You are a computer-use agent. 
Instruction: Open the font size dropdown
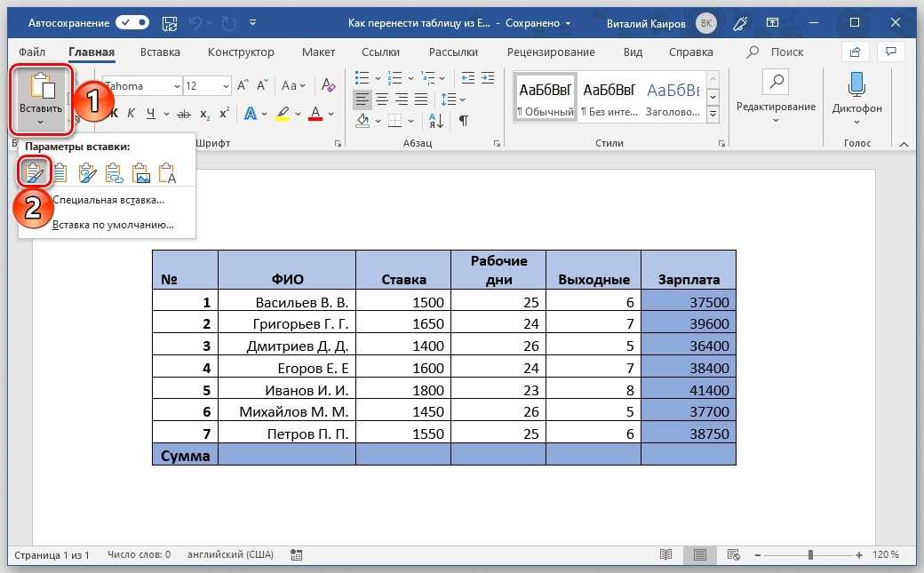pos(224,86)
